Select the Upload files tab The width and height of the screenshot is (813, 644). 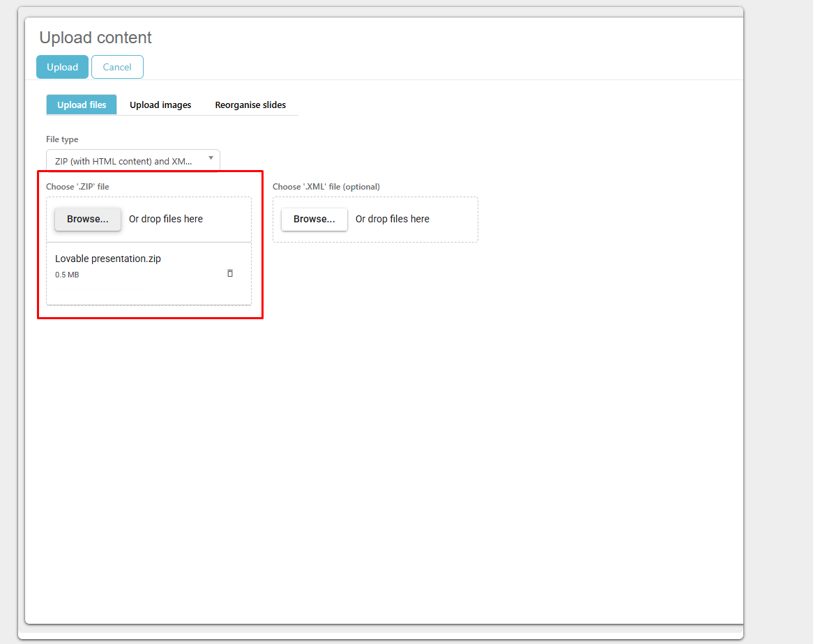point(82,105)
